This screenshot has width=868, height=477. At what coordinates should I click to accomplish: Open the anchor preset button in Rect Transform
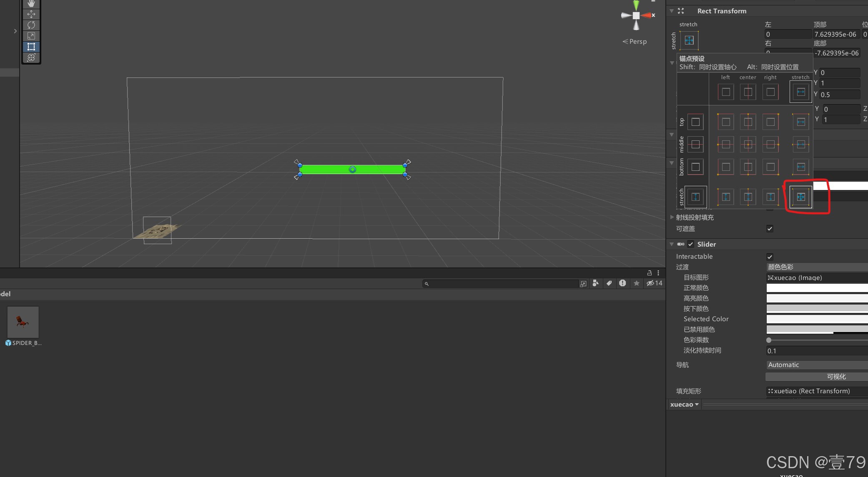tap(689, 40)
